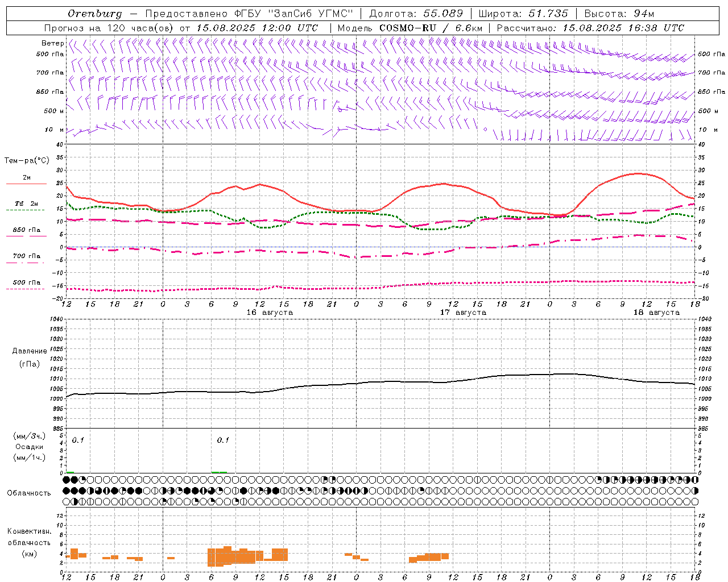Select the Модель COSMO-RU / 6.6км text
This screenshot has height=582, width=728.
click(410, 28)
